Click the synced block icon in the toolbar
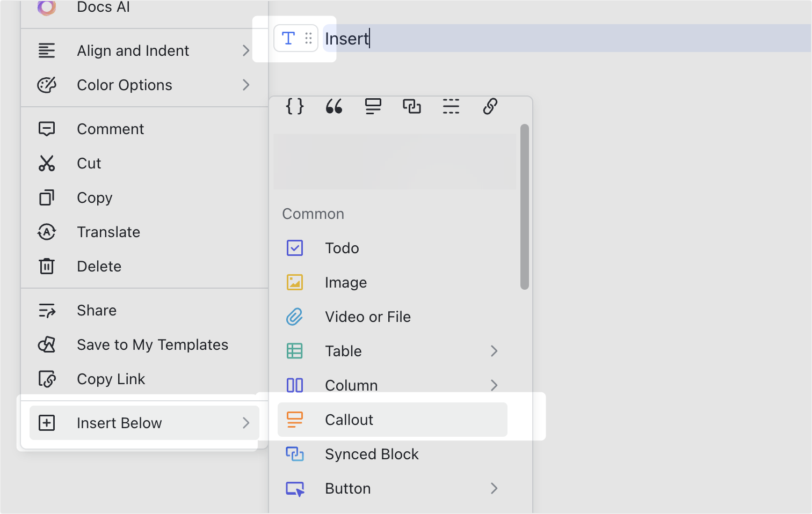The height and width of the screenshot is (514, 812). (411, 106)
